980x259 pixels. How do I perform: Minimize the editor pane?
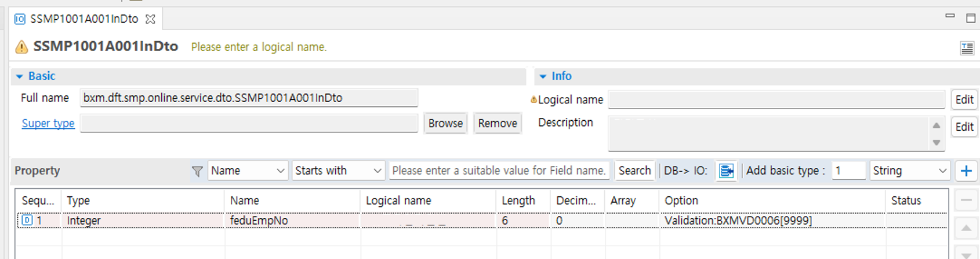(950, 16)
